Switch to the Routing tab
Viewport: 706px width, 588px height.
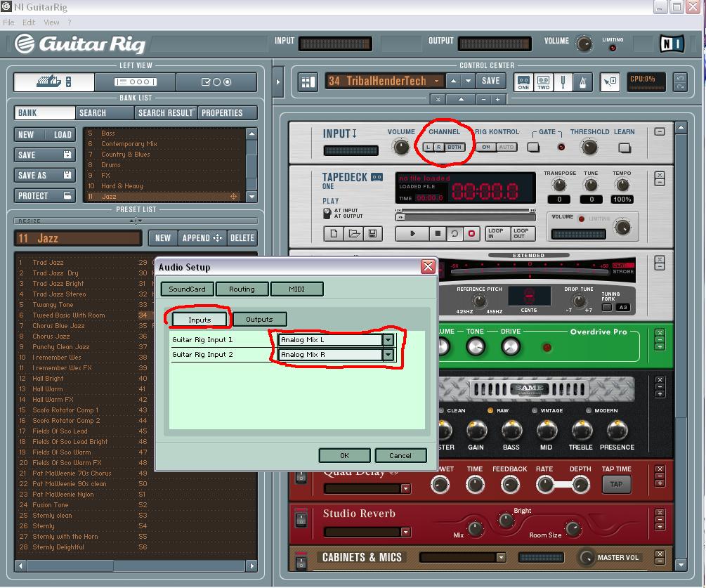coord(242,289)
